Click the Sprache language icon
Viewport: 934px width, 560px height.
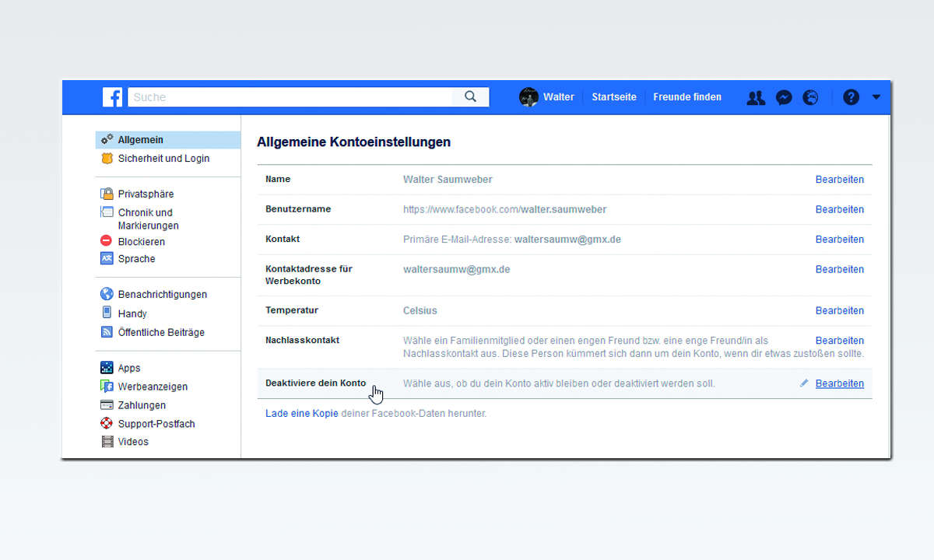(107, 259)
